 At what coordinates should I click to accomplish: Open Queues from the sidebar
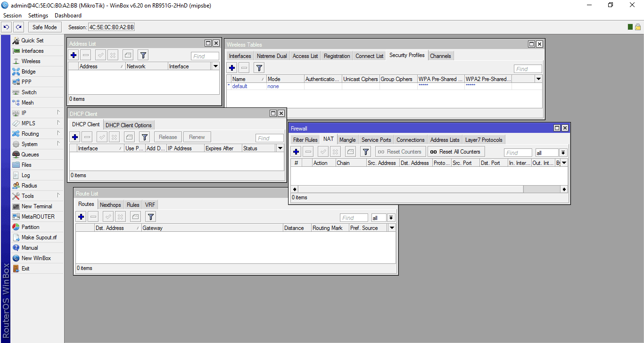(29, 154)
